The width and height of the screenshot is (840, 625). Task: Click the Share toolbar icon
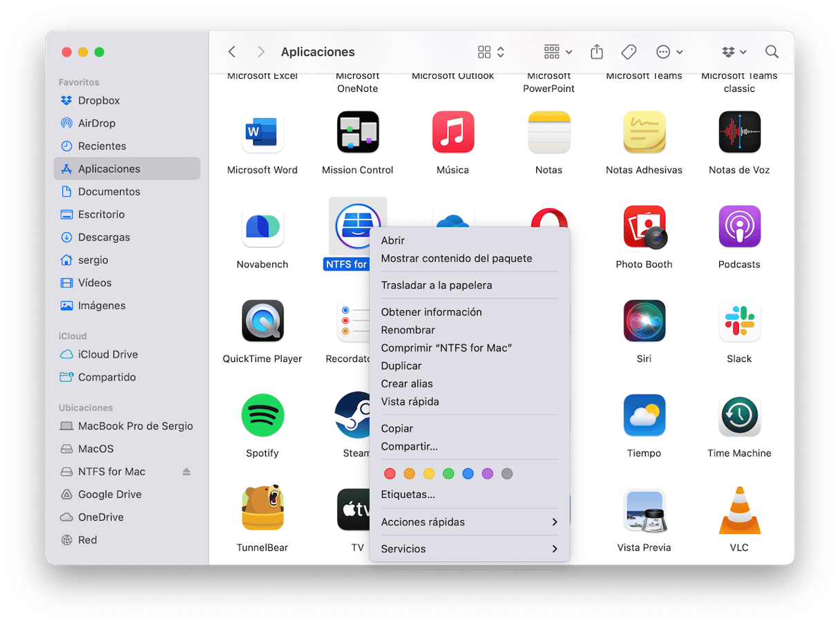tap(597, 52)
